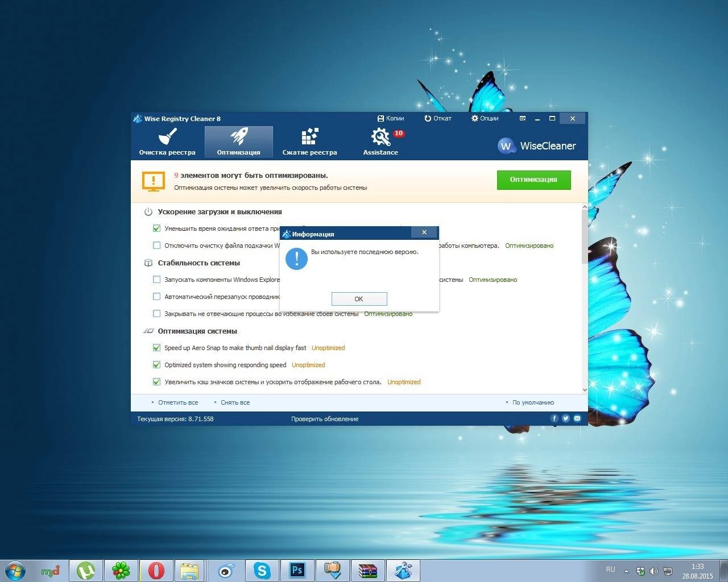Open ICQ flower icon in taskbar
Viewport: 728px width, 582px height.
[x=121, y=571]
